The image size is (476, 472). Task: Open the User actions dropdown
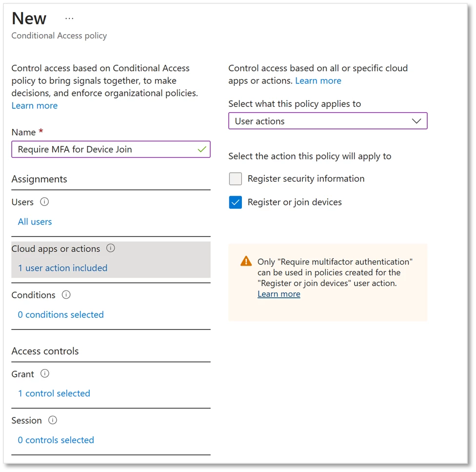[x=328, y=121]
